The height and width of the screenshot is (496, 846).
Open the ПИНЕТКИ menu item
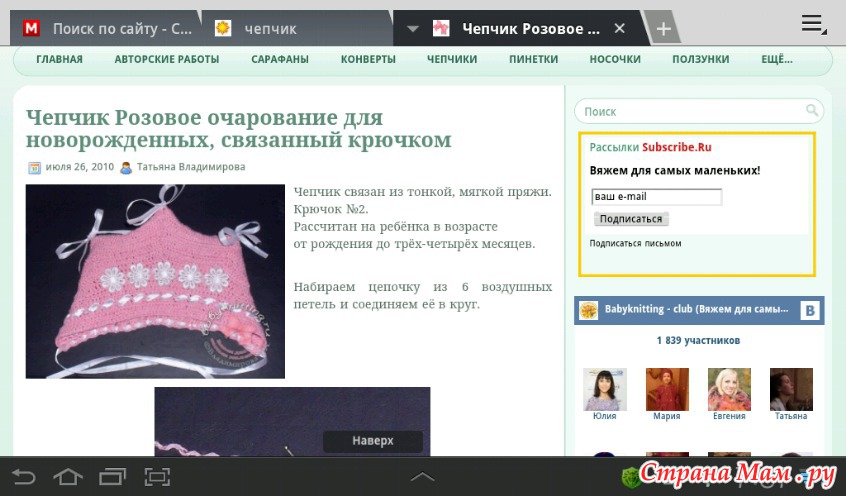click(x=533, y=59)
